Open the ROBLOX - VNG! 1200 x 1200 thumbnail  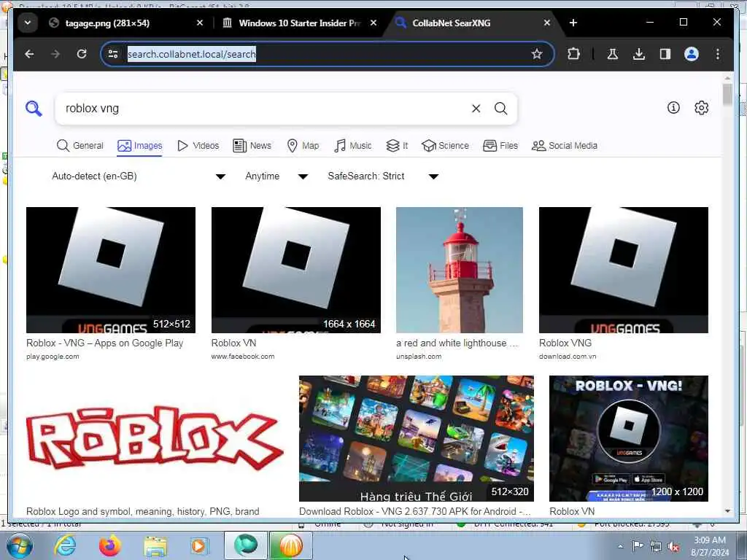point(629,438)
